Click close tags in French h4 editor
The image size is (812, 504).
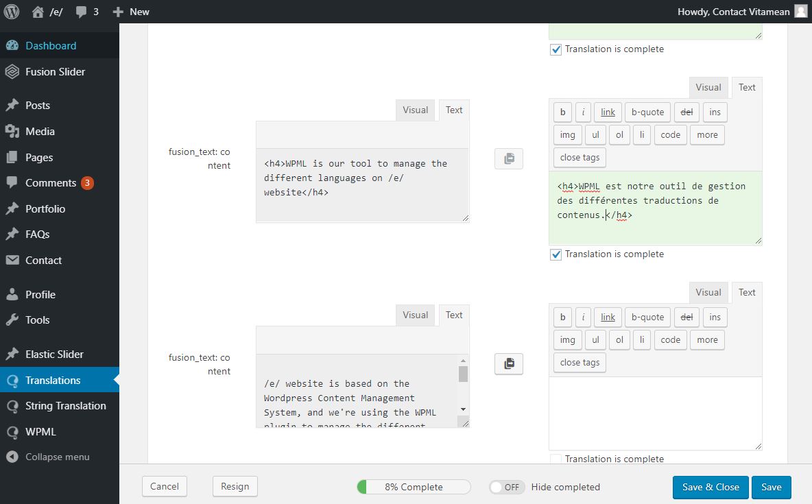(x=580, y=158)
